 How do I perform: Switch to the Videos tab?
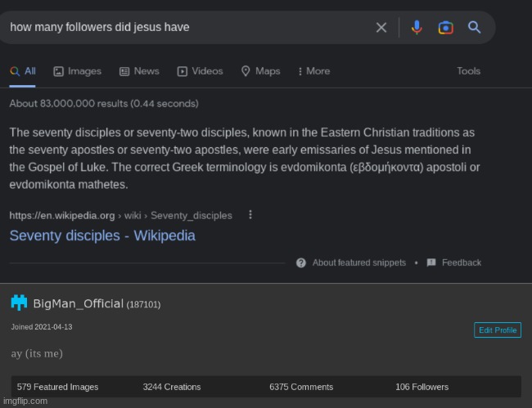tap(200, 71)
